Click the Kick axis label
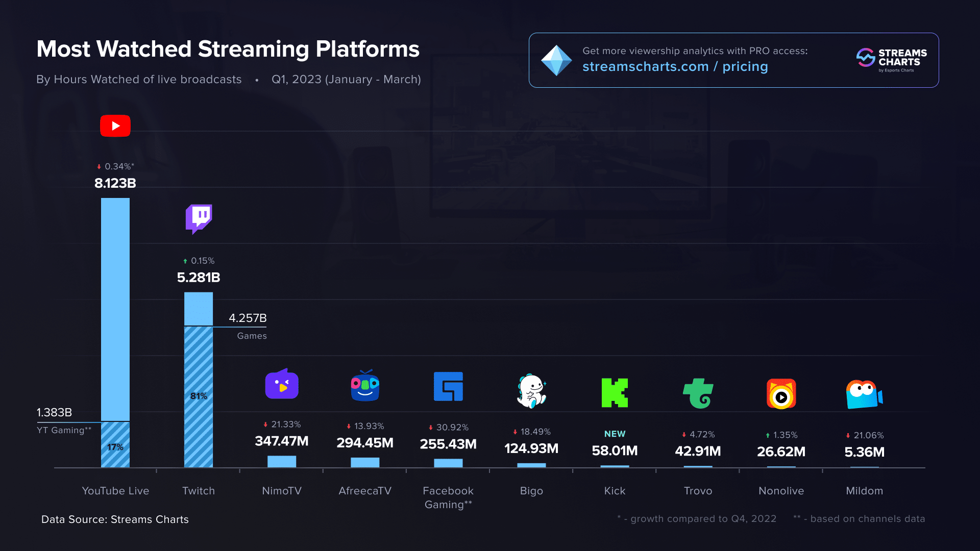This screenshot has height=551, width=980. pos(615,491)
